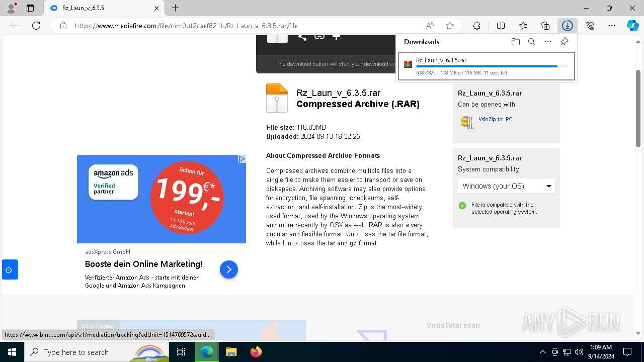Open the Copilot sidebar

[632, 26]
